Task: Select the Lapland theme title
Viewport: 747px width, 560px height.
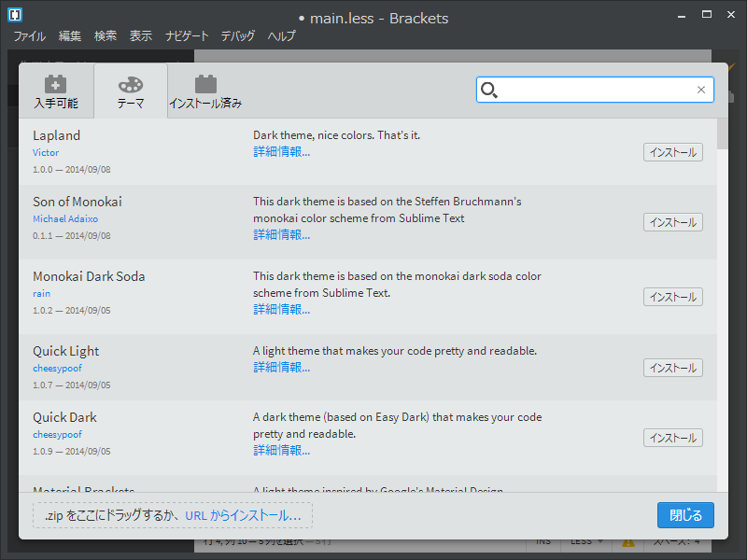Action: tap(56, 135)
